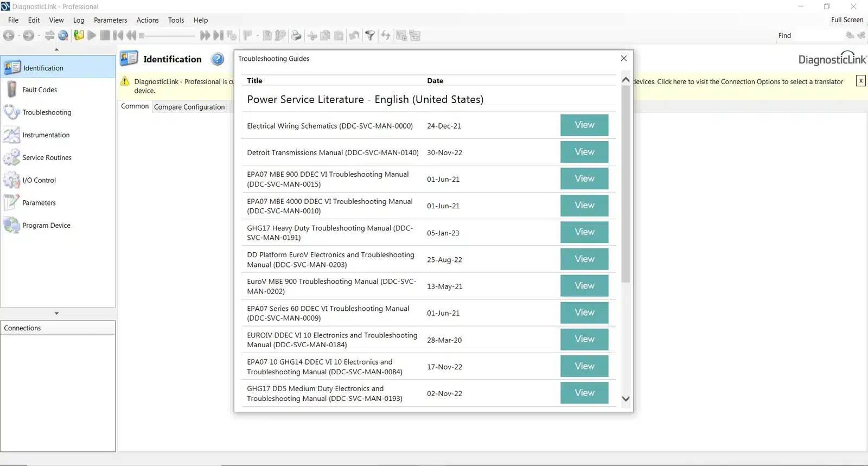Expand Connections panel with down arrow

coord(56,314)
